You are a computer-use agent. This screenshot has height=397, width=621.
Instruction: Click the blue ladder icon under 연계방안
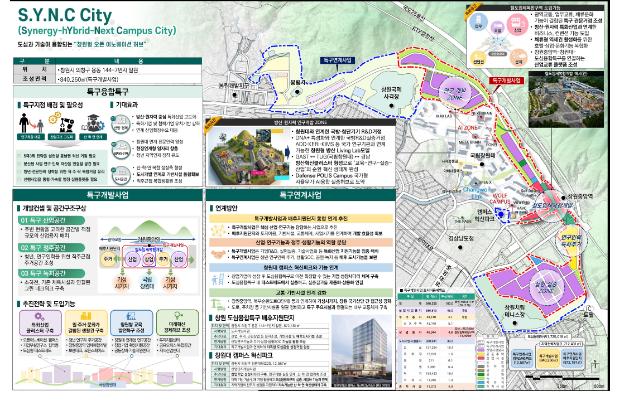(x=217, y=279)
